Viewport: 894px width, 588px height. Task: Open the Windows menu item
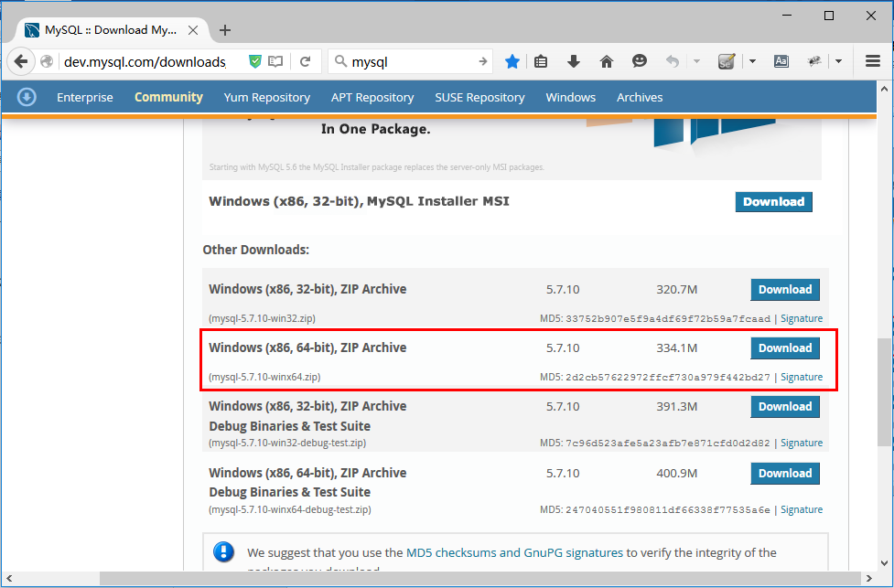(571, 98)
